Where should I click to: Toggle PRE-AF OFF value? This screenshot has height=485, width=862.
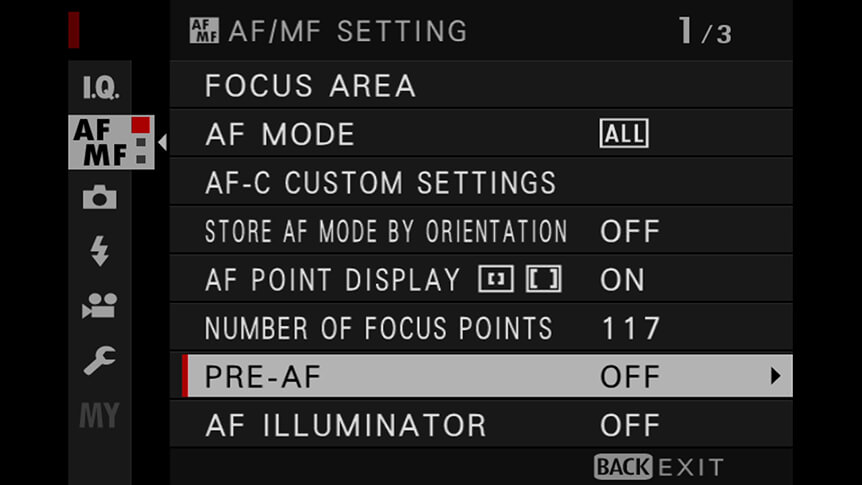click(630, 377)
